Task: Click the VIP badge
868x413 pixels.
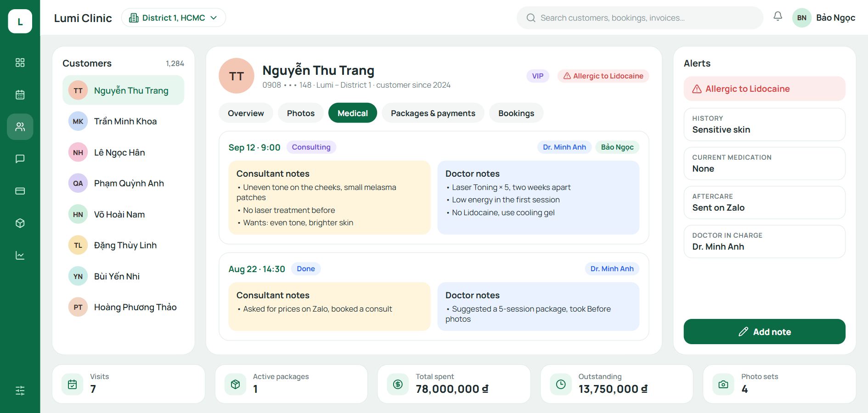Action: point(538,76)
